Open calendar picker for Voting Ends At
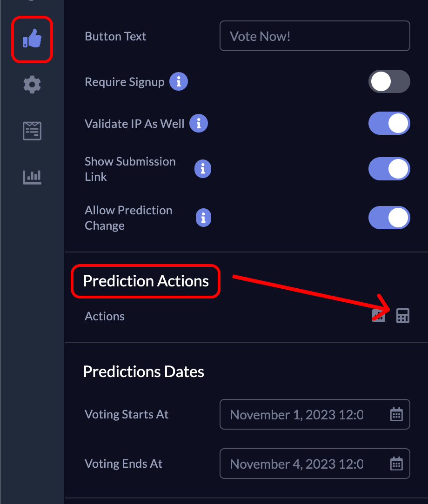The image size is (428, 504). (396, 464)
